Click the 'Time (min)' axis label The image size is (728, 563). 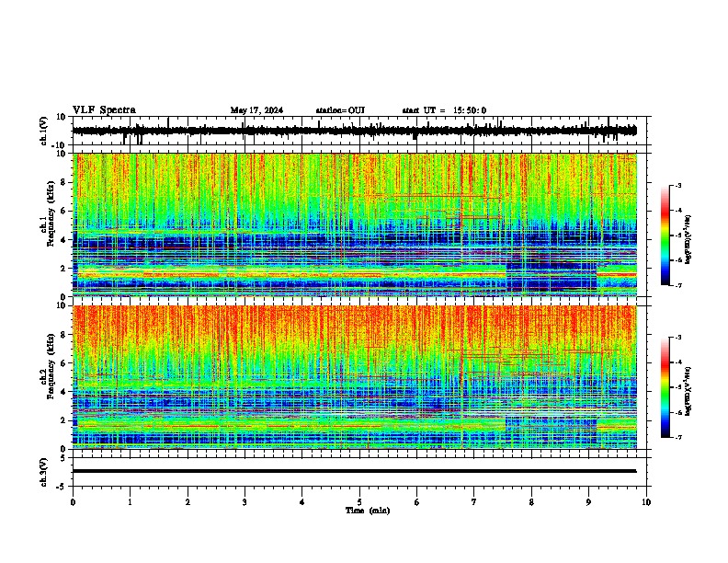pyautogui.click(x=368, y=511)
